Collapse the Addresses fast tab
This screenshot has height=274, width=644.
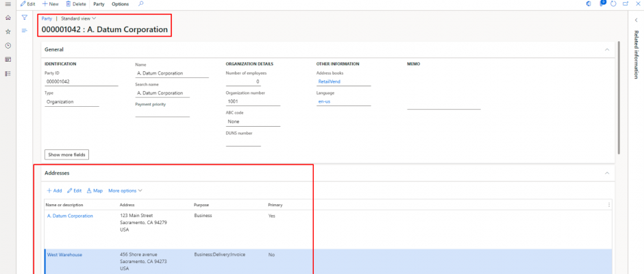pyautogui.click(x=607, y=173)
